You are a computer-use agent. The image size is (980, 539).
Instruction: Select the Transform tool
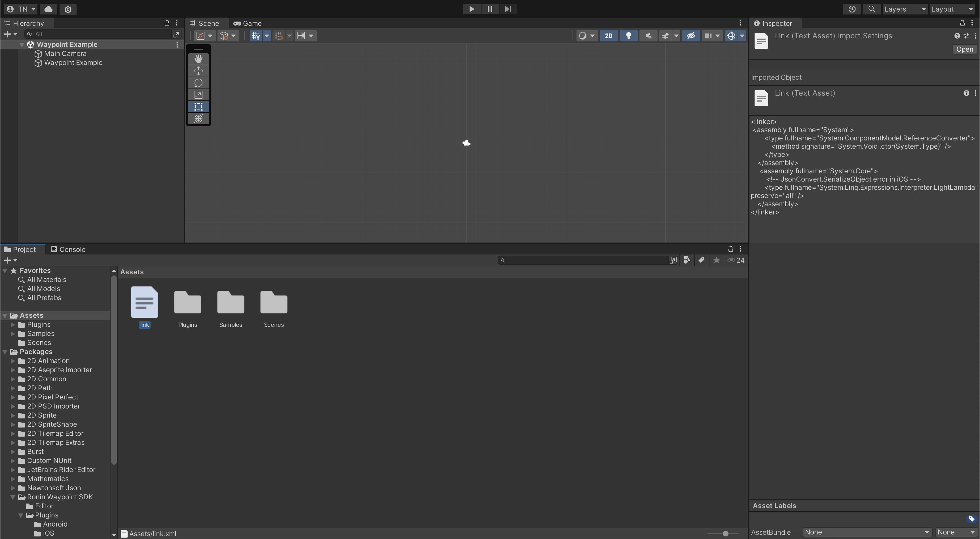tap(198, 118)
